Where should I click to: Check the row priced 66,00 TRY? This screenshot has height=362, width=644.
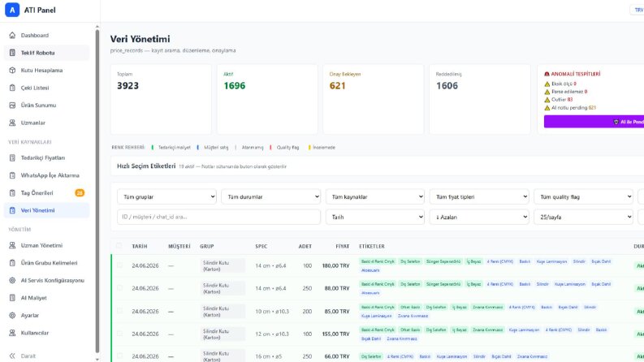click(x=119, y=356)
